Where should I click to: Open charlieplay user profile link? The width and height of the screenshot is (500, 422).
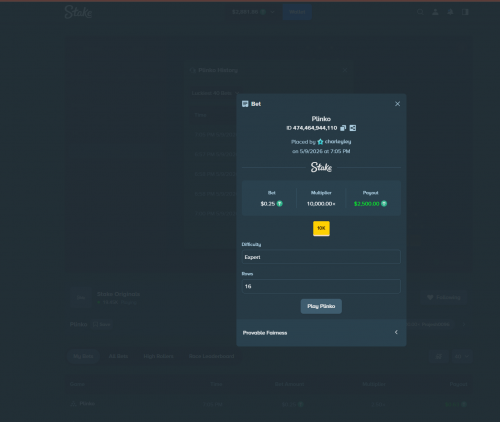coord(334,142)
